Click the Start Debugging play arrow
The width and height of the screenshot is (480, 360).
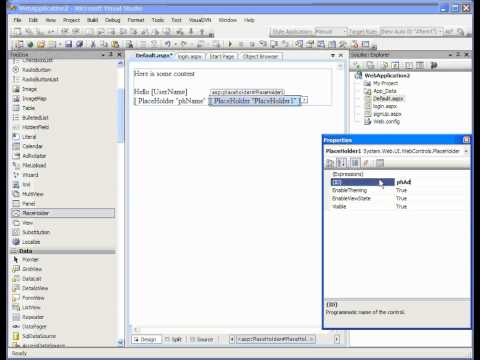coord(230,44)
